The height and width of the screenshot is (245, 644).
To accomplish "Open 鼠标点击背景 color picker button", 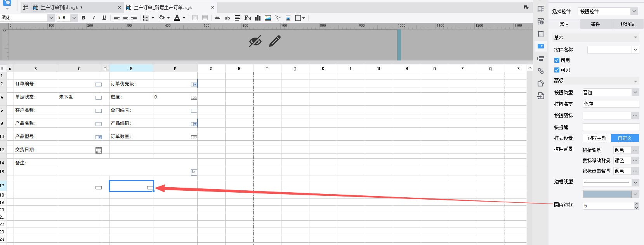I will (x=635, y=171).
